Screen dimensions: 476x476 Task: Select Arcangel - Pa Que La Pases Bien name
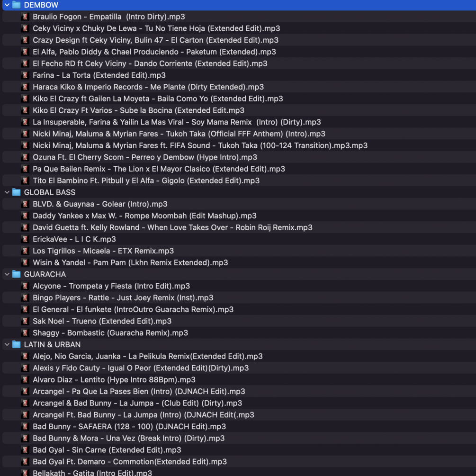(x=139, y=392)
